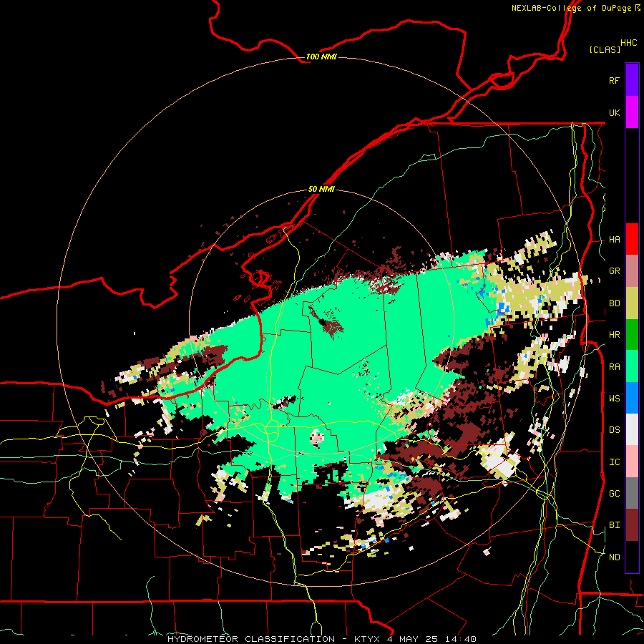This screenshot has height=644, width=644.
Task: Click the Hydrometeor Classification KTYX caption
Action: click(x=321, y=639)
